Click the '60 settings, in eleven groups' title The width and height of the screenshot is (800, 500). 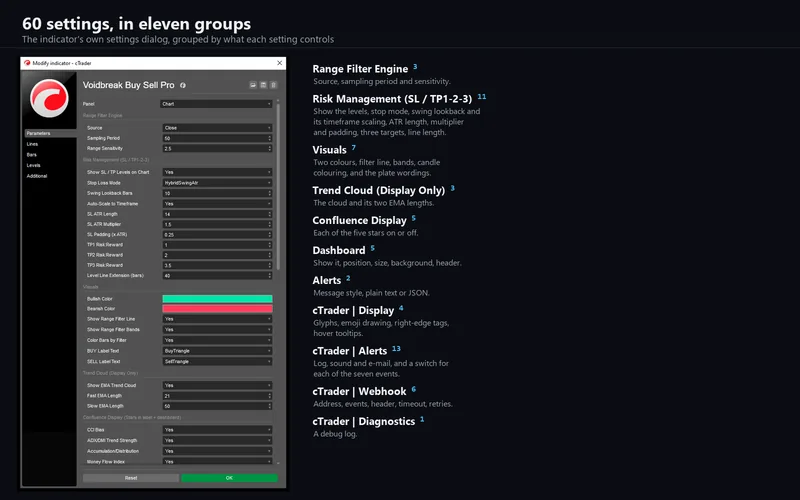click(x=137, y=24)
